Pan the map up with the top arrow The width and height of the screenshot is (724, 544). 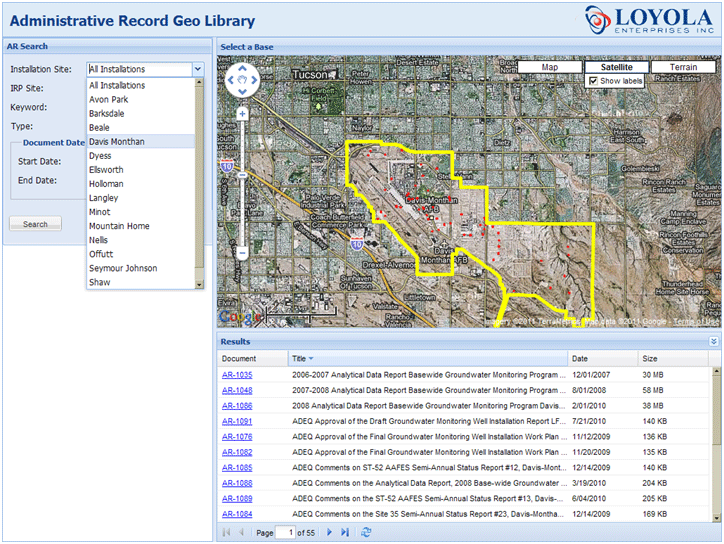242,69
